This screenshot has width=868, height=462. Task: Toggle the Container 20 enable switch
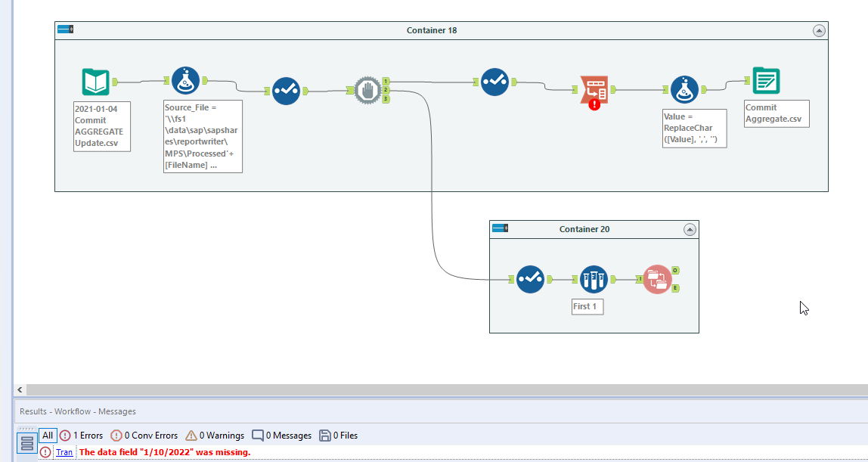(x=502, y=228)
